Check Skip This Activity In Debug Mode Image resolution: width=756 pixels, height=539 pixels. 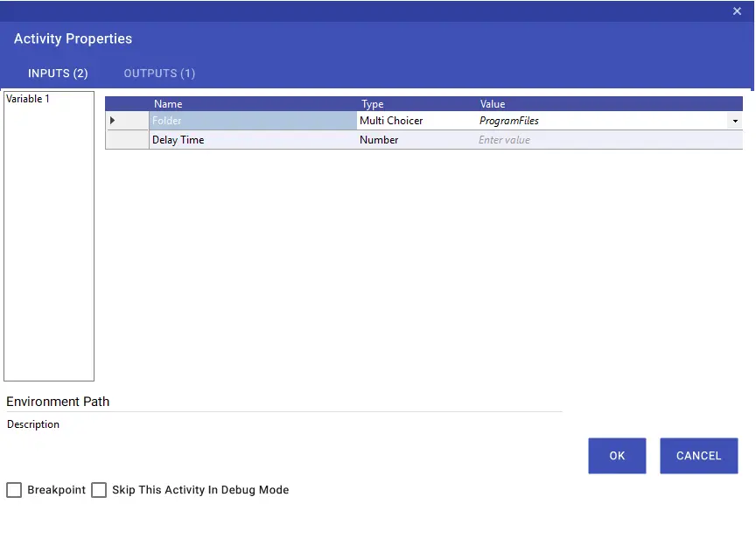point(99,490)
